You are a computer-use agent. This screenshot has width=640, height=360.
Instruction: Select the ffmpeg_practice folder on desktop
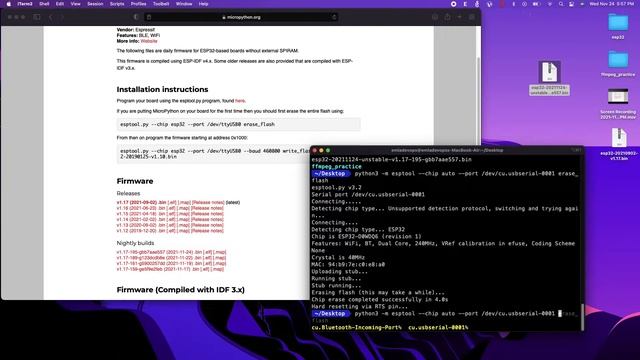click(618, 64)
